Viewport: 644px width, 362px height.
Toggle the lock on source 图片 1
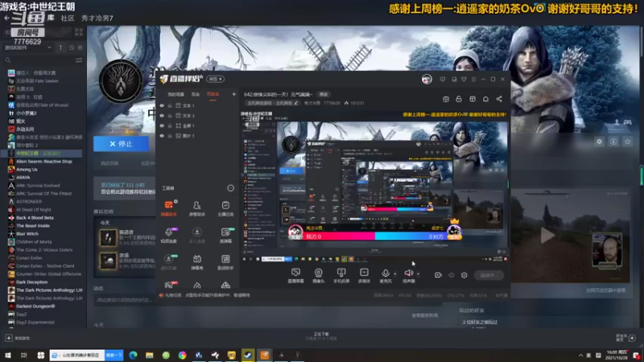[x=170, y=135]
